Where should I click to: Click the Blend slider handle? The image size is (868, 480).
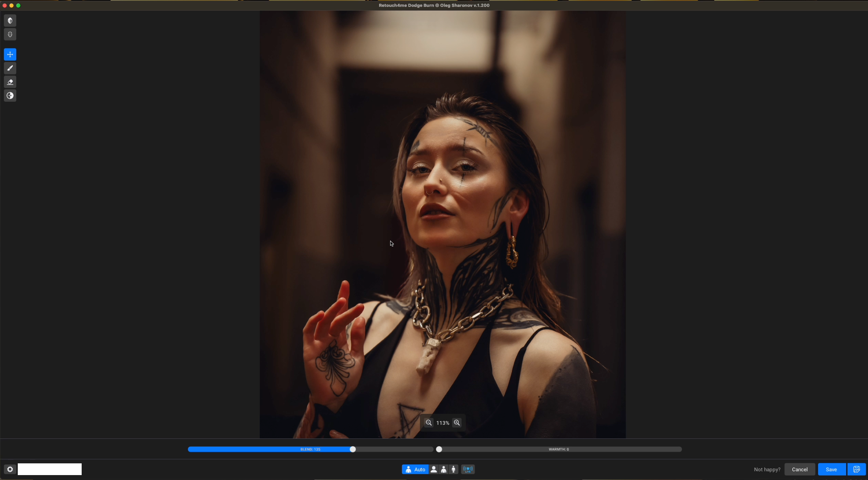[353, 449]
